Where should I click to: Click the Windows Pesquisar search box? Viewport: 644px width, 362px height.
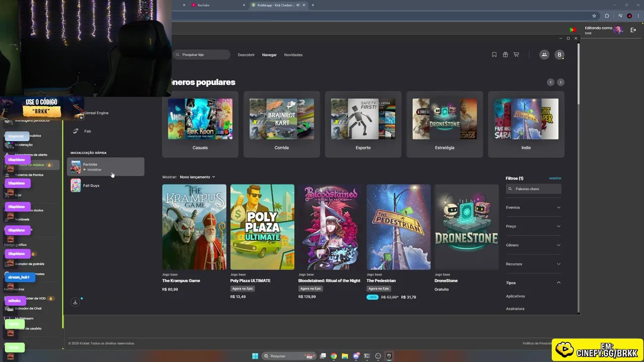pyautogui.click(x=290, y=356)
